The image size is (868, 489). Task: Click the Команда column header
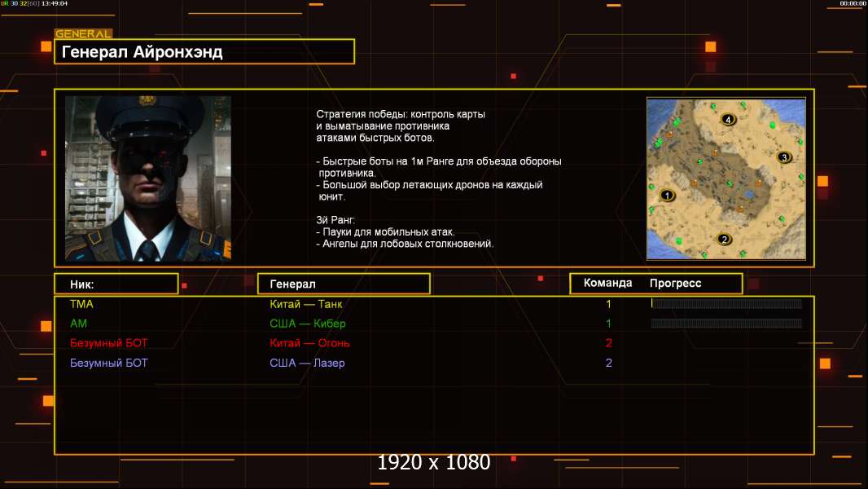(x=607, y=283)
